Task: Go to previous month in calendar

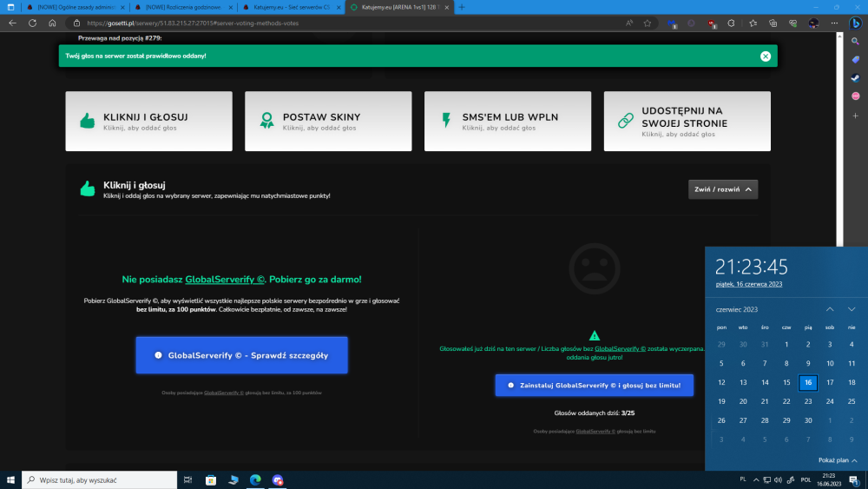Action: pyautogui.click(x=830, y=309)
